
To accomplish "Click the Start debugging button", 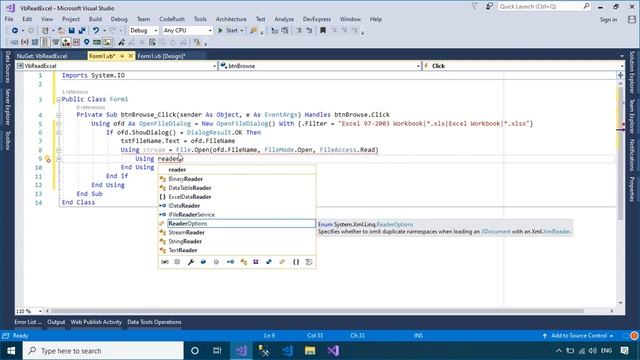I will (x=228, y=31).
